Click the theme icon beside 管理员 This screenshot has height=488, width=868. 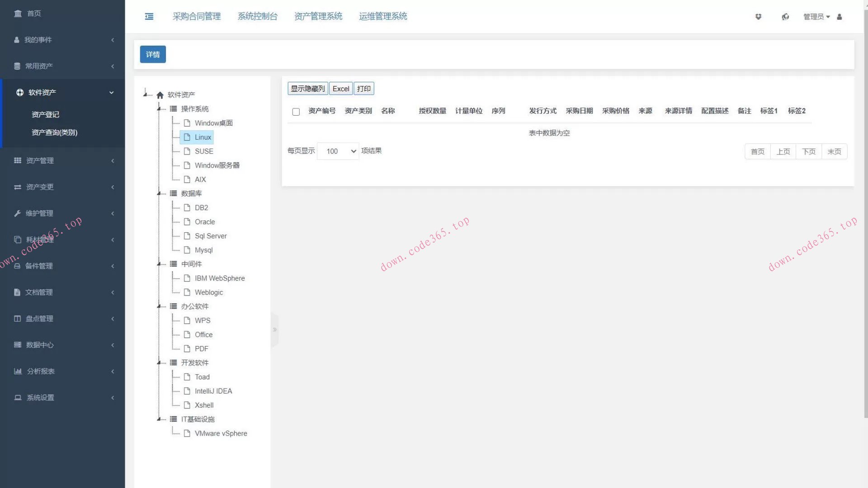(x=785, y=17)
